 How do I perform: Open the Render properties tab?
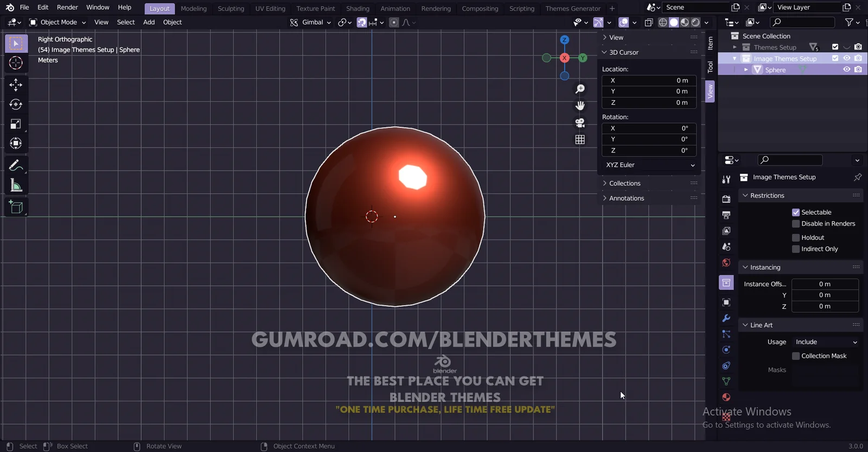point(726,199)
